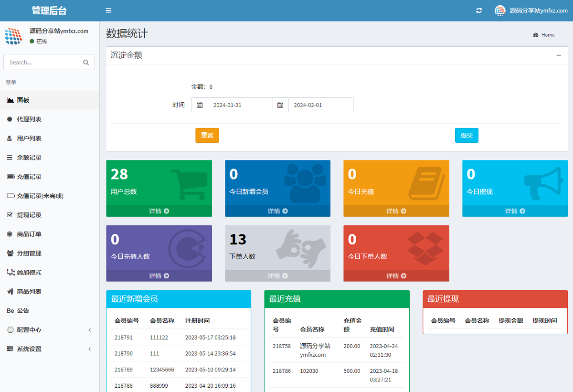
Task: Collapse the 沉淀金额 panel with minus button
Action: tap(559, 55)
